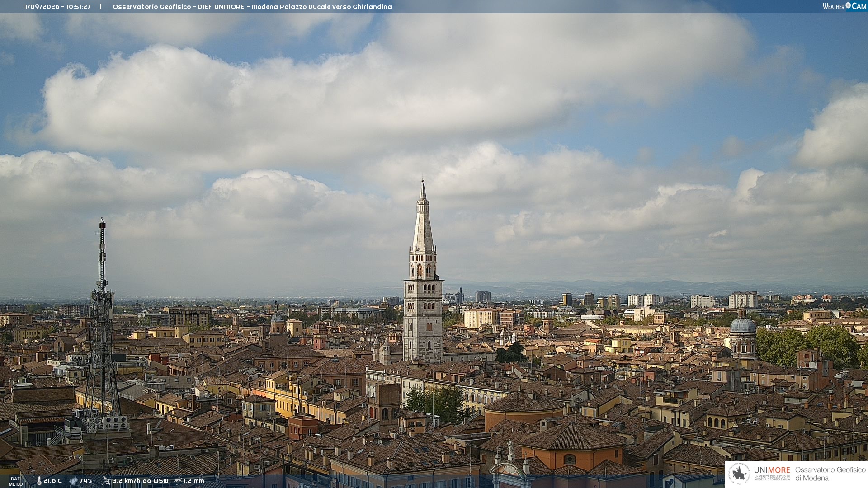Click the thermometer temperature icon
The image size is (868, 488).
(x=39, y=481)
